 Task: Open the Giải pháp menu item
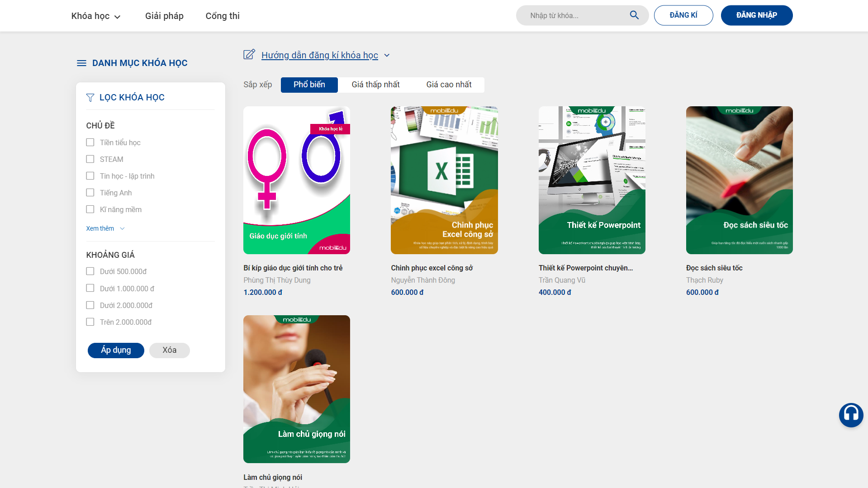[164, 16]
